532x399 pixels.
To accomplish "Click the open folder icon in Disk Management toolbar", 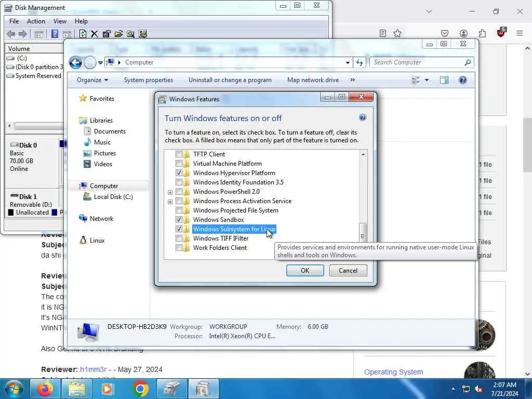I will (x=118, y=34).
